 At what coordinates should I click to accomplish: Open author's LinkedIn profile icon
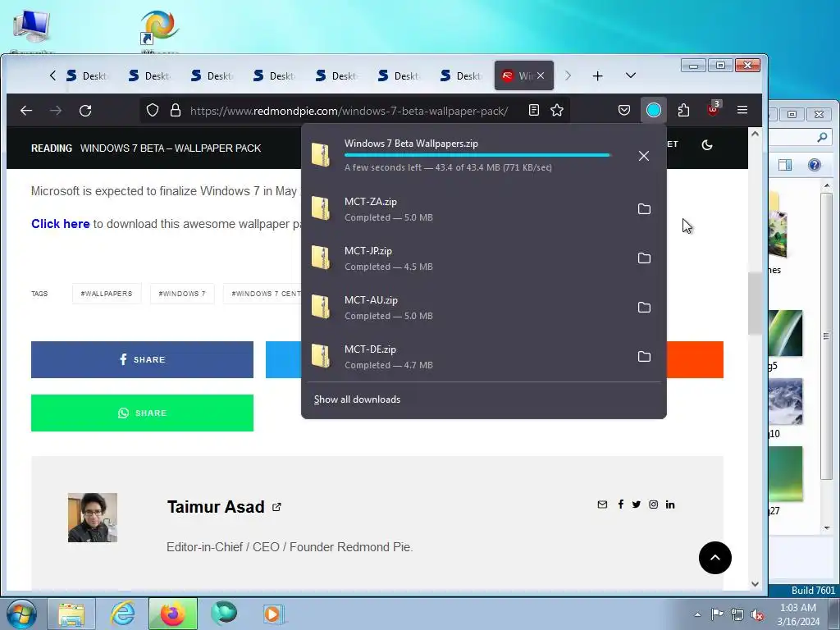tap(670, 504)
